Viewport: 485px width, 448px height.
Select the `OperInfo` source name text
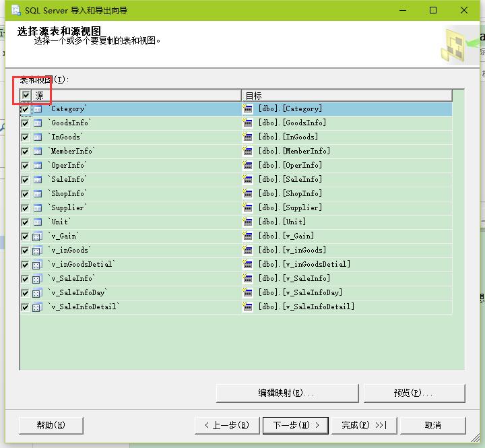point(67,165)
